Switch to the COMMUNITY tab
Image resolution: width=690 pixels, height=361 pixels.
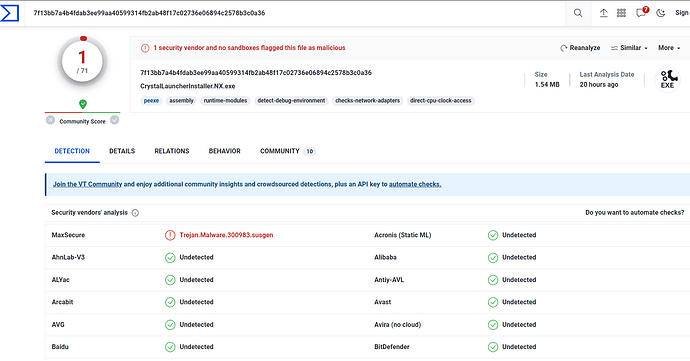(287, 151)
